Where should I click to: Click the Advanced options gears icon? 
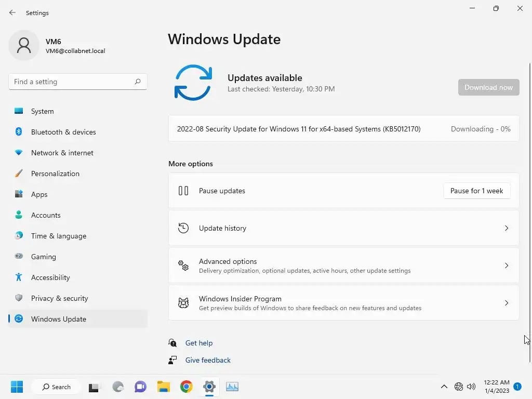click(x=183, y=265)
